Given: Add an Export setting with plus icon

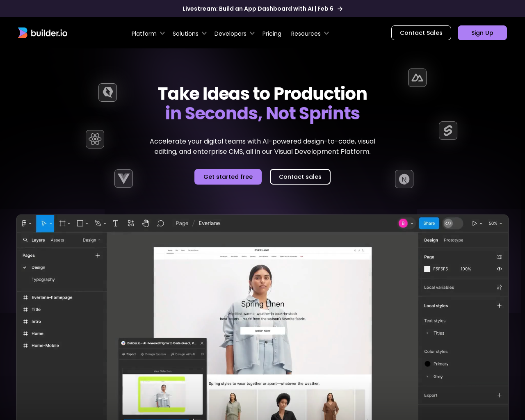Looking at the screenshot, I should (499, 395).
